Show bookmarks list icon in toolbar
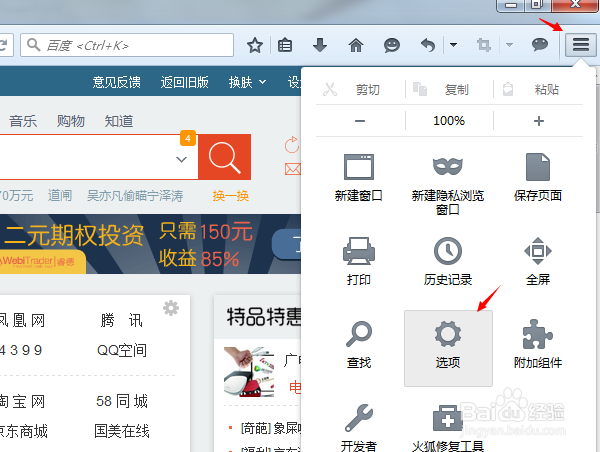Screen dimensions: 600x452 (x=285, y=45)
